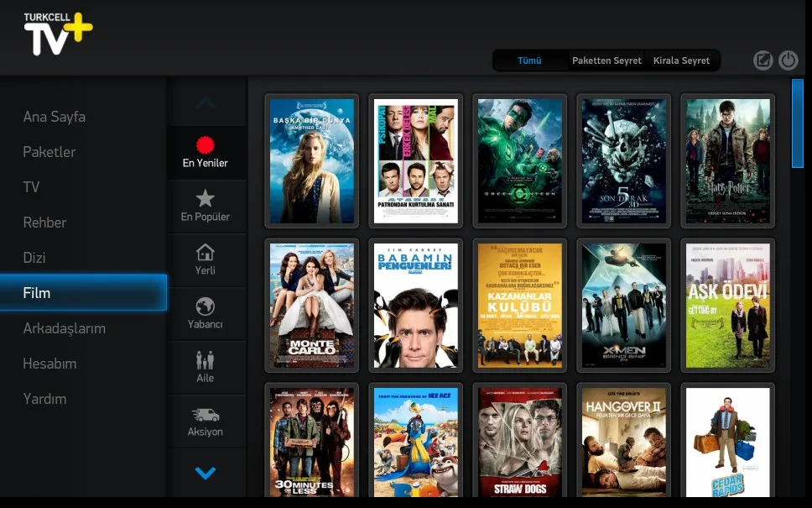Open the Kazananlar Kulübü poster
Viewport: 812px width, 508px height.
[520, 306]
